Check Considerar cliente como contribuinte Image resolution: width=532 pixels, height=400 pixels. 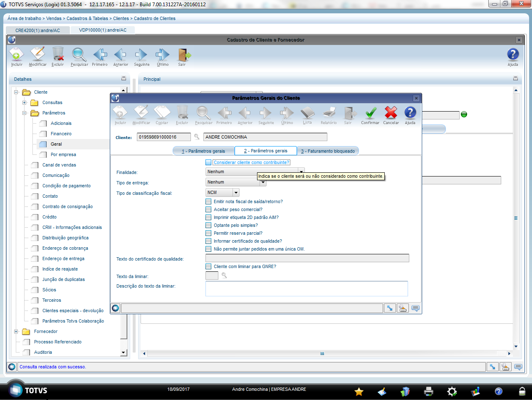coord(208,162)
